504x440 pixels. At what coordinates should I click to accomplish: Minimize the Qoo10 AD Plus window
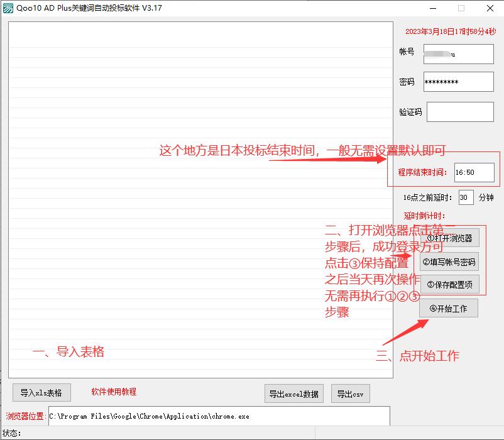(x=433, y=8)
